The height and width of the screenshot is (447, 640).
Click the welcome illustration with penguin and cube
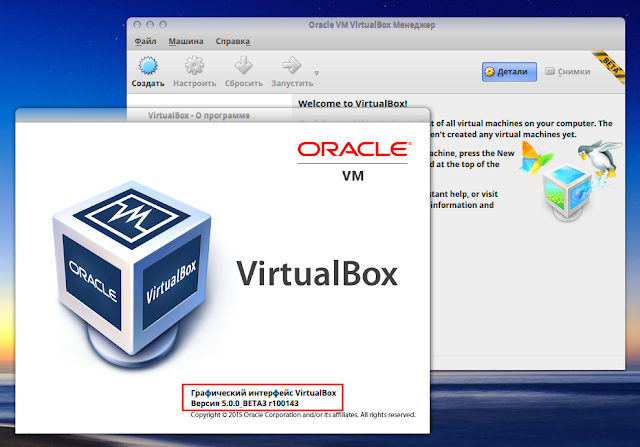tap(571, 180)
